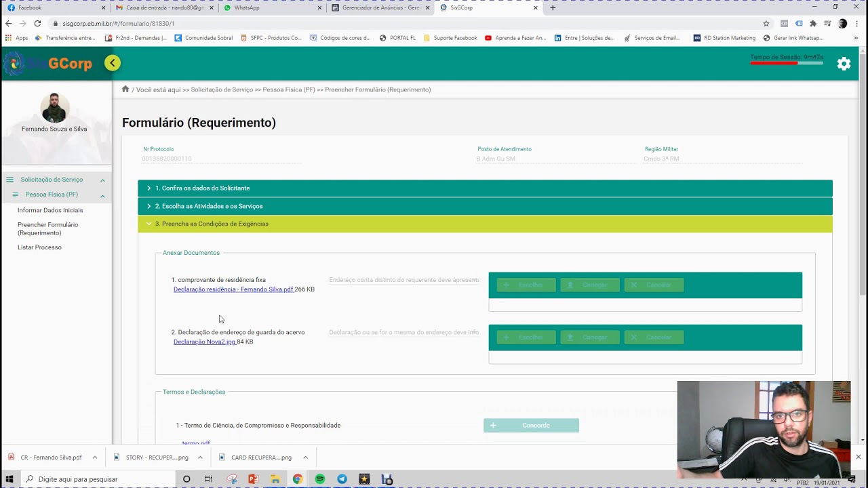Click Carregar for comprovante de residência fixa
868x488 pixels.
tap(590, 285)
